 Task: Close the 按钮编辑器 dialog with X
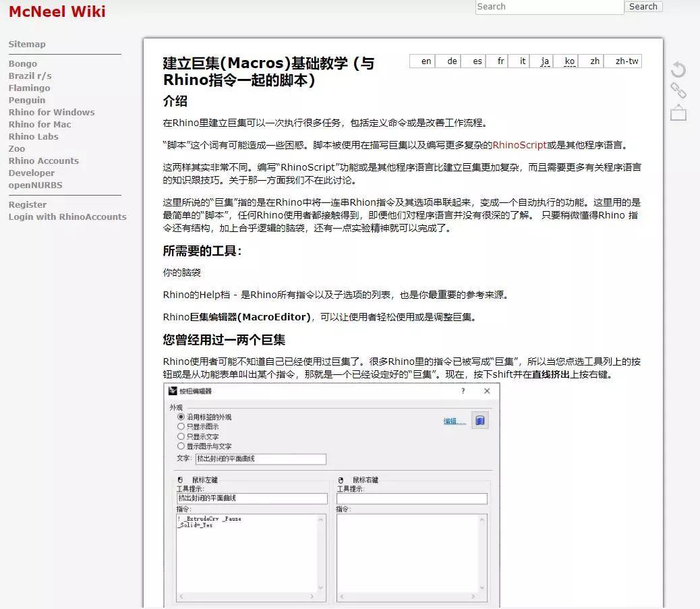tap(487, 391)
